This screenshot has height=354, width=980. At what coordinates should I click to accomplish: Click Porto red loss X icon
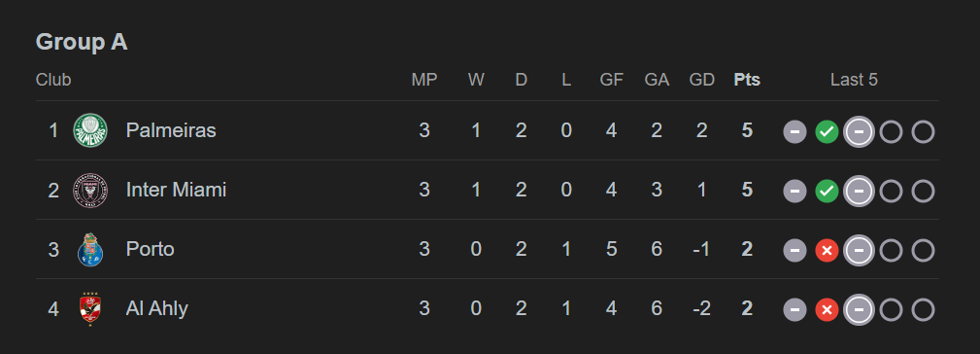click(827, 250)
